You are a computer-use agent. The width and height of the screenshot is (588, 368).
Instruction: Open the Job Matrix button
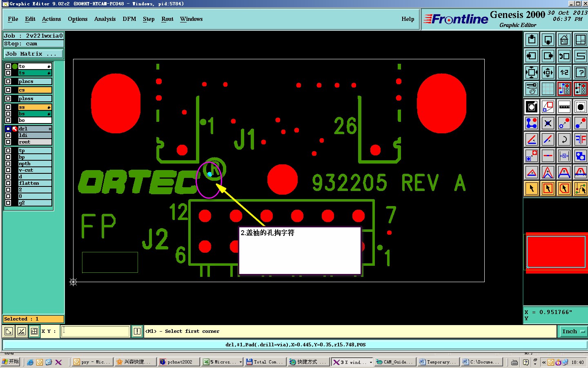[34, 54]
